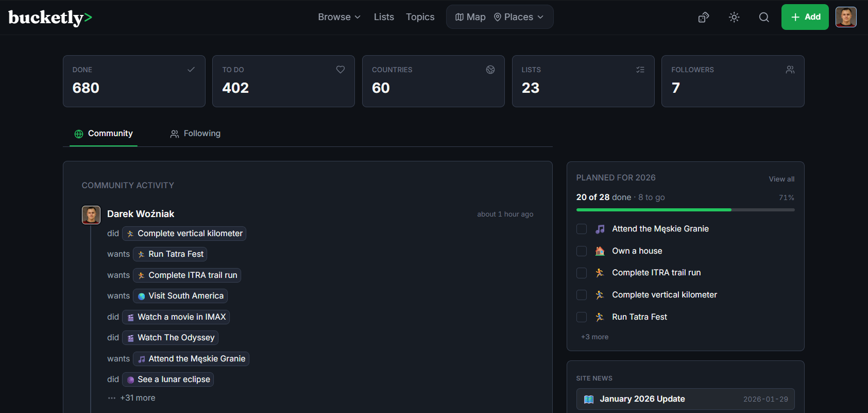This screenshot has width=868, height=413.
Task: Open feed item Attend the Męskie Granie
Action: tap(191, 359)
